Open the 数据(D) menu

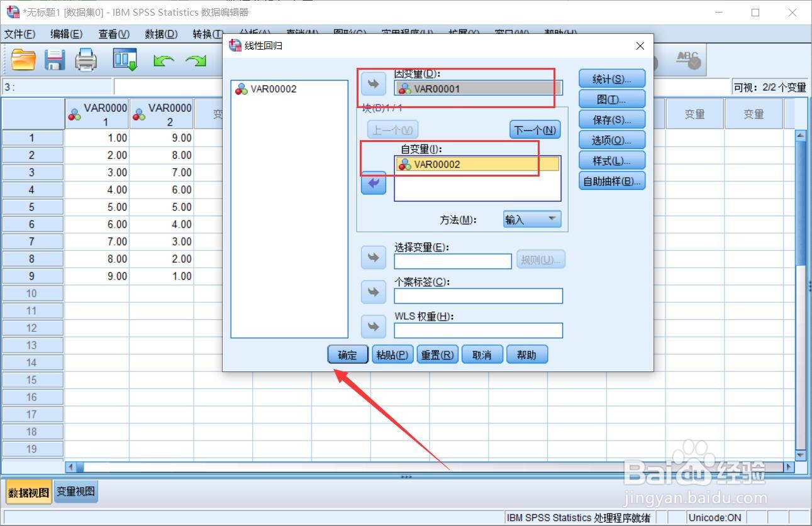(162, 34)
